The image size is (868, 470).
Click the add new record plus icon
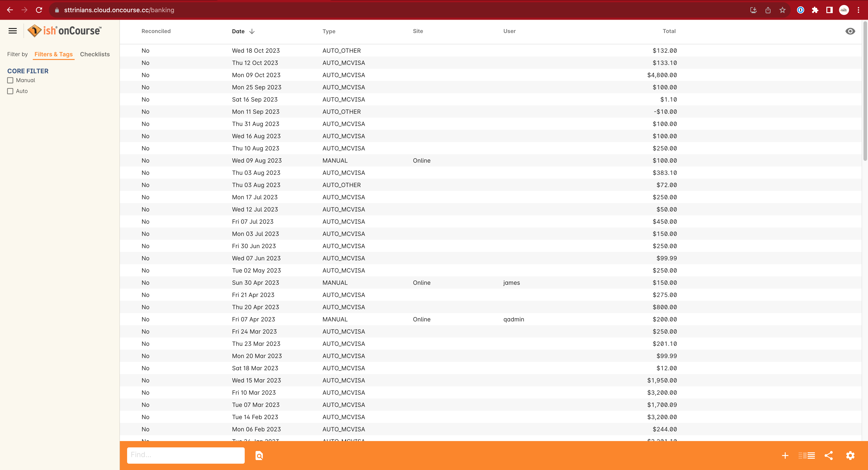coord(785,456)
